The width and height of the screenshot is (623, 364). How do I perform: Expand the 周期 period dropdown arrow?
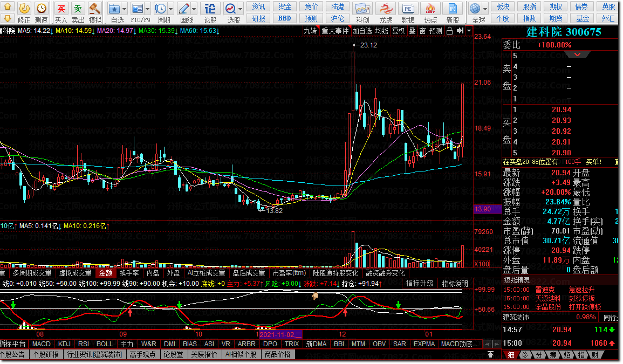pos(171,9)
